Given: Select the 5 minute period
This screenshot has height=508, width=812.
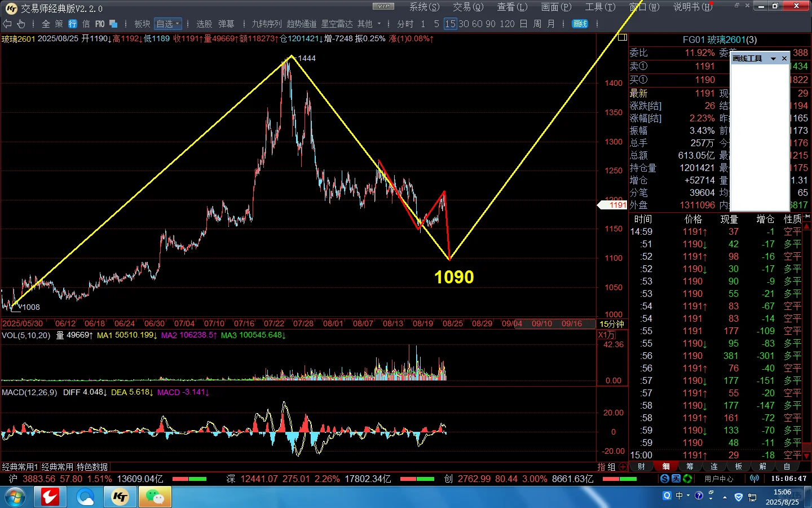Looking at the screenshot, I should point(436,24).
